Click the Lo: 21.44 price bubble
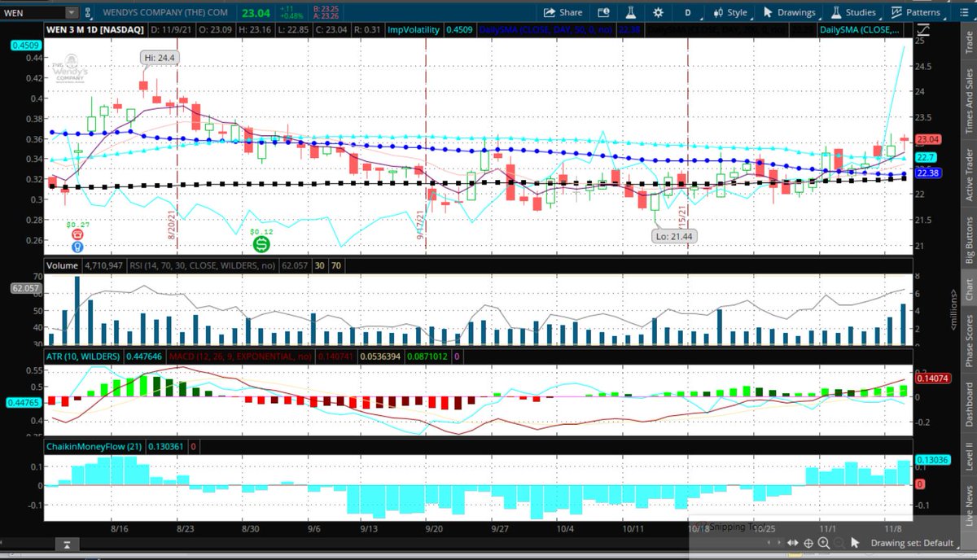Screen dimensions: 977x560 [x=673, y=236]
